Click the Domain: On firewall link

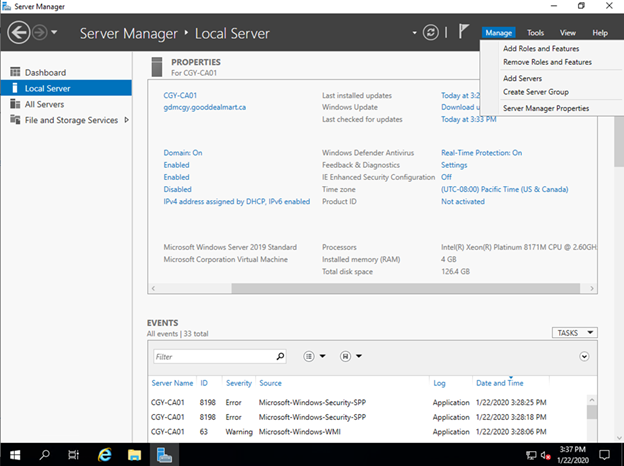(x=183, y=153)
